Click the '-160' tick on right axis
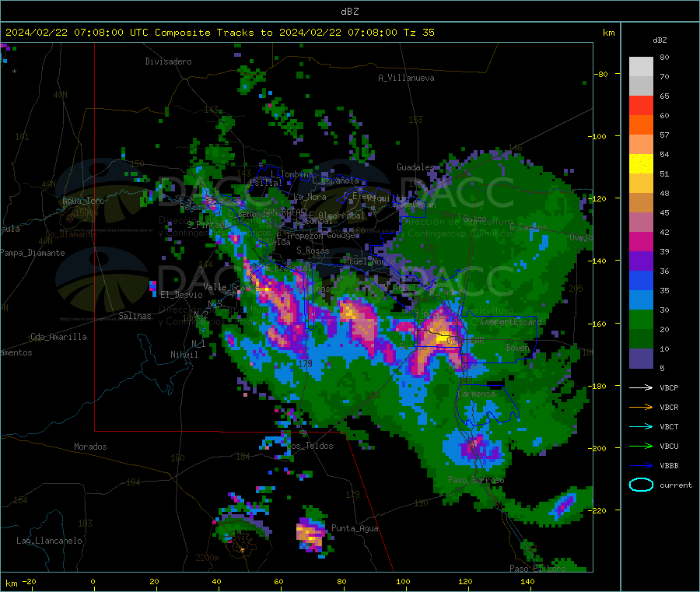 pos(597,324)
